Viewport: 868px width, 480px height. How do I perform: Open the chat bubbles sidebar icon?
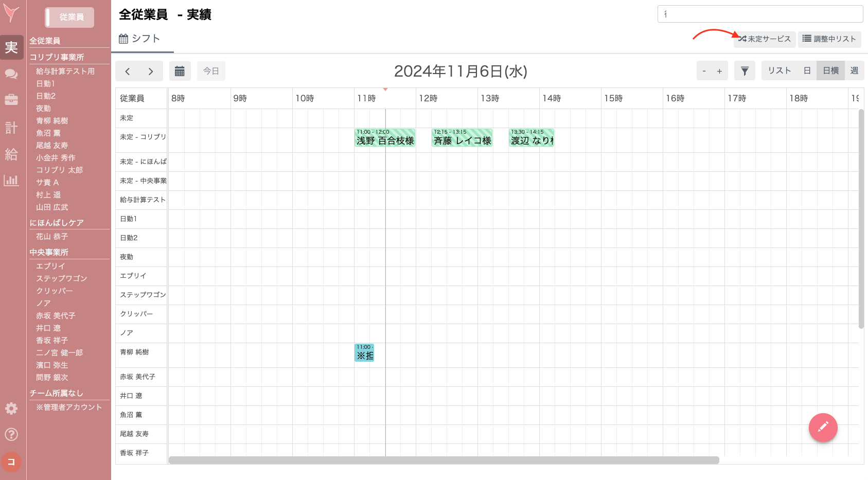coord(11,74)
